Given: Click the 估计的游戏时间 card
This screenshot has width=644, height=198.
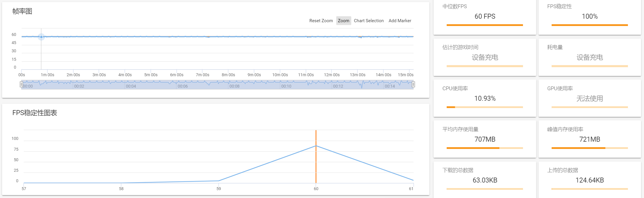Looking at the screenshot, I should (x=485, y=57).
